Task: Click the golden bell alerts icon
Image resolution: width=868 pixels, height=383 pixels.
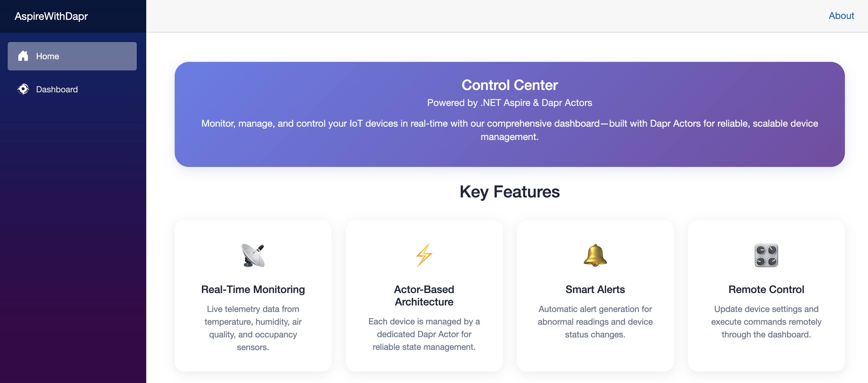Action: click(x=595, y=255)
